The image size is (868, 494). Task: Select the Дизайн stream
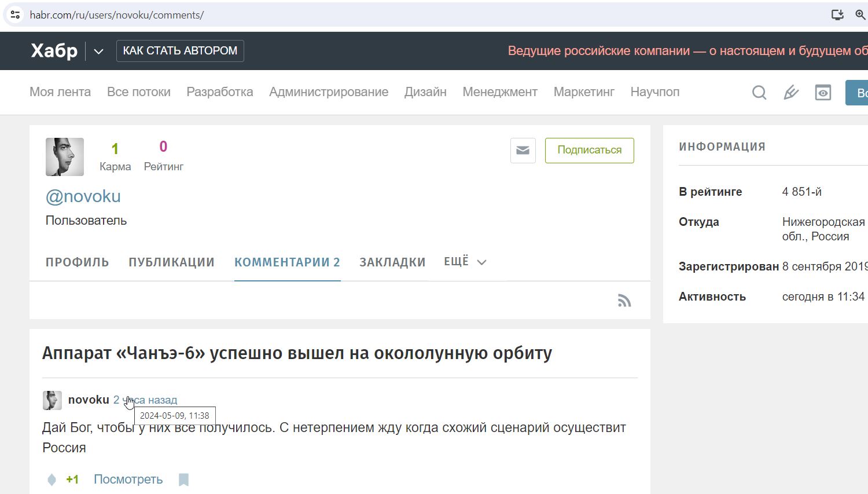click(425, 92)
